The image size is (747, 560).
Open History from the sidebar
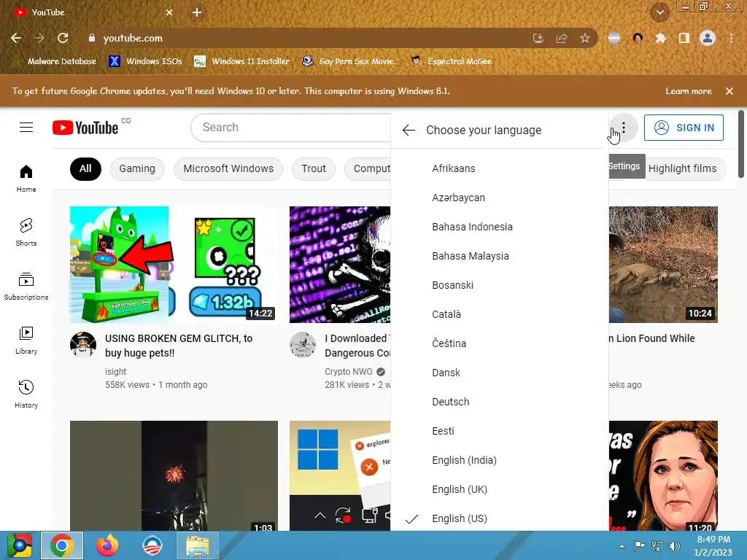[x=26, y=394]
